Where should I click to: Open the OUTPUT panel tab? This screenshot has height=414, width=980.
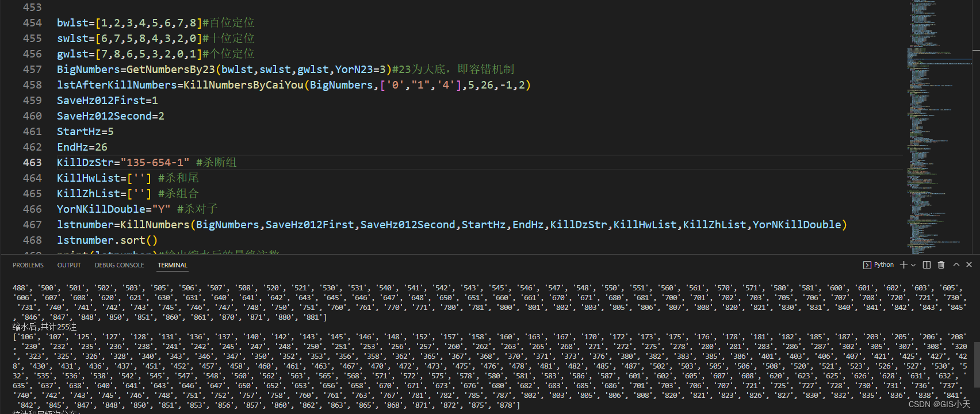69,265
